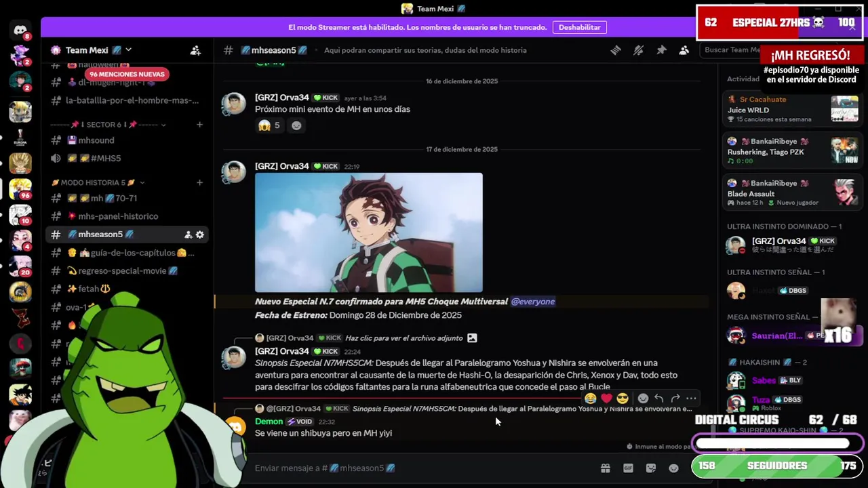Click the @everyone mention
The image size is (868, 488).
pos(533,302)
